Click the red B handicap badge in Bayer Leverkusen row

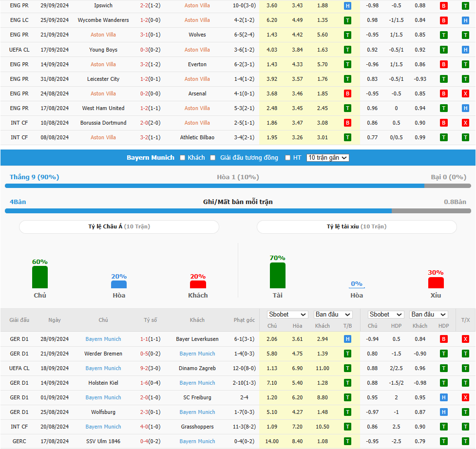pos(443,339)
